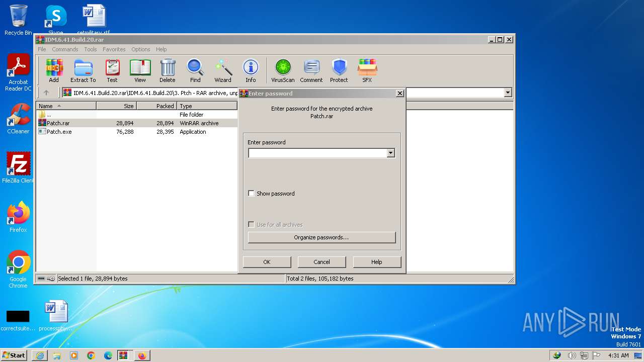This screenshot has height=362, width=644.
Task: Open the Tools menu
Action: point(91,49)
